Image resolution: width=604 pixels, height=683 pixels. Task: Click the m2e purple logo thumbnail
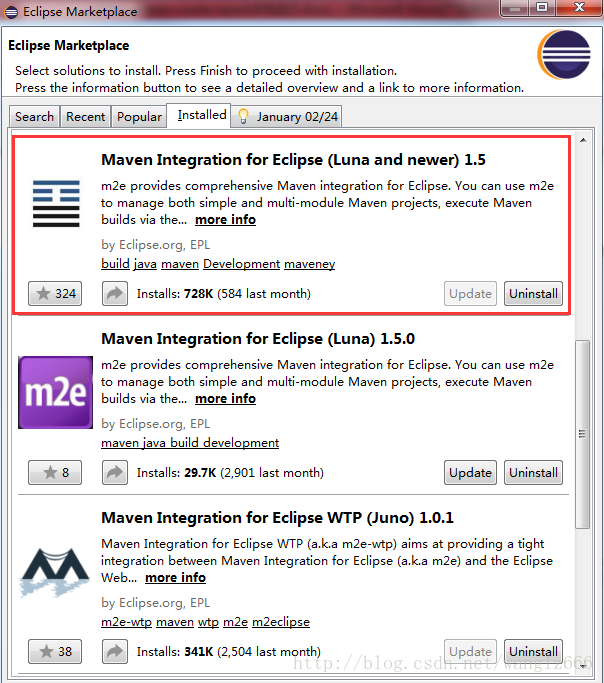pyautogui.click(x=55, y=392)
